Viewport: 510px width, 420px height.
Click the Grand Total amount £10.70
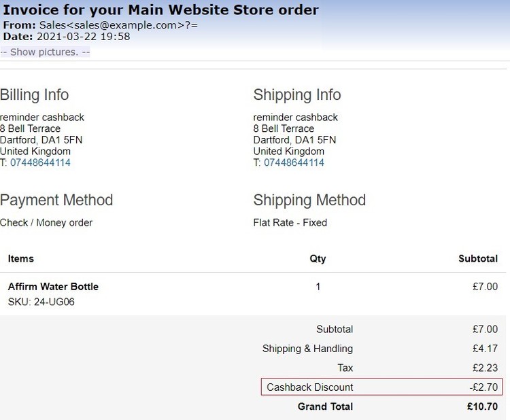[x=482, y=407]
